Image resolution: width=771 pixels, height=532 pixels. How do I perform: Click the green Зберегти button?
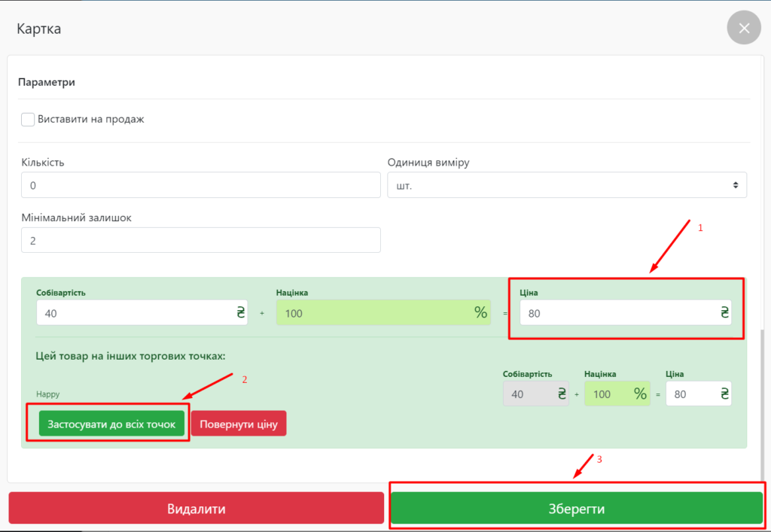577,509
